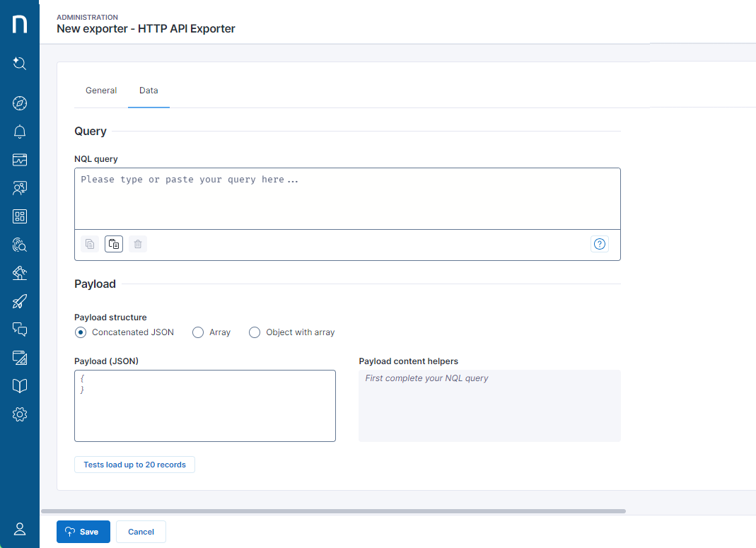Open the NQL query help icon
Image resolution: width=756 pixels, height=548 pixels.
(x=599, y=244)
